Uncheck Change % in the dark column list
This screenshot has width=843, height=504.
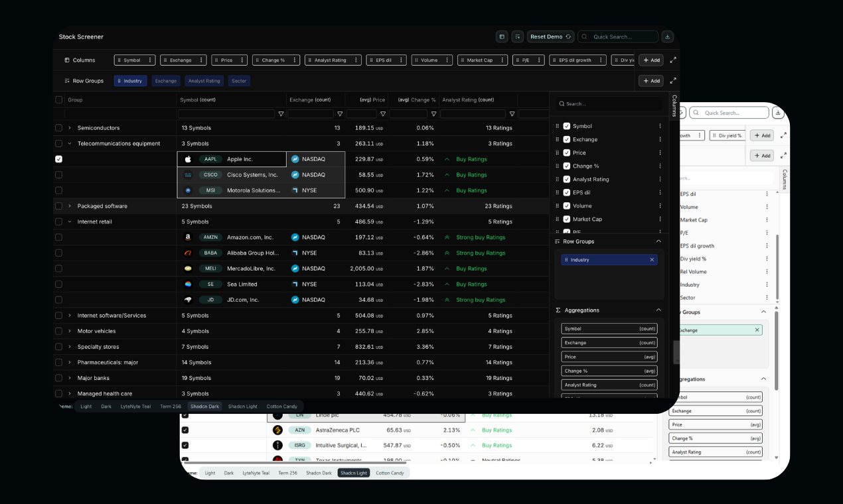click(567, 166)
